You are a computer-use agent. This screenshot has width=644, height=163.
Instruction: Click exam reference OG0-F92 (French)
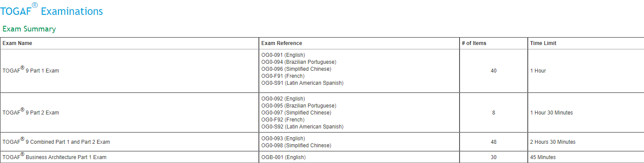(283, 120)
